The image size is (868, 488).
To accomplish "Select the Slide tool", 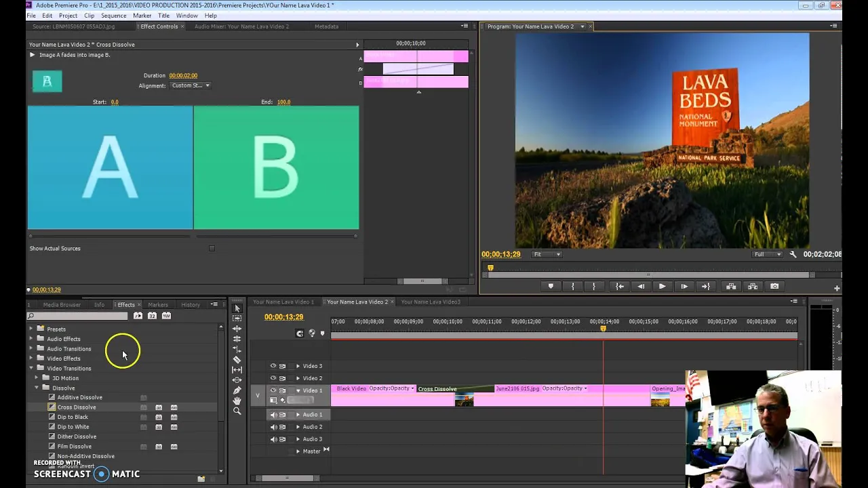I will point(237,380).
